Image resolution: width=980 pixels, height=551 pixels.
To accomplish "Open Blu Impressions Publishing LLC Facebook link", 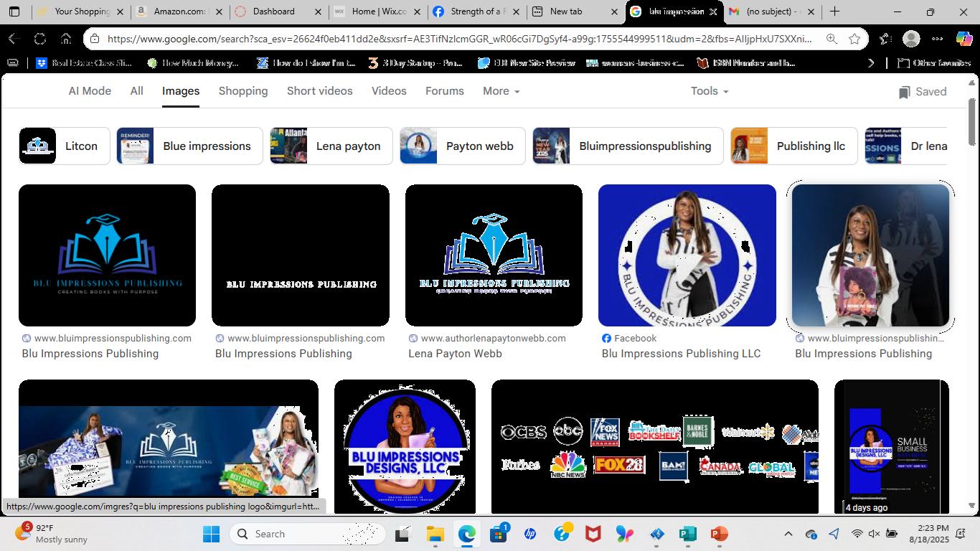I will [681, 354].
